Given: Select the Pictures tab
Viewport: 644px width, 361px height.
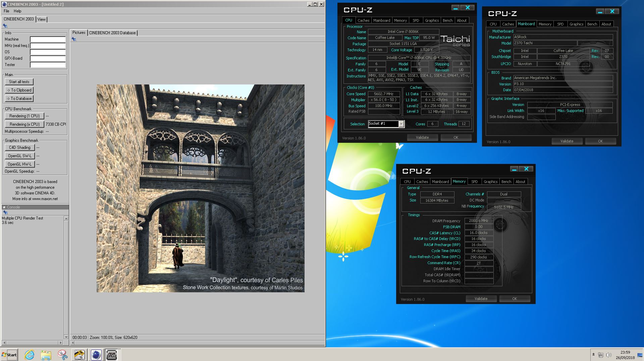Looking at the screenshot, I should pos(79,33).
